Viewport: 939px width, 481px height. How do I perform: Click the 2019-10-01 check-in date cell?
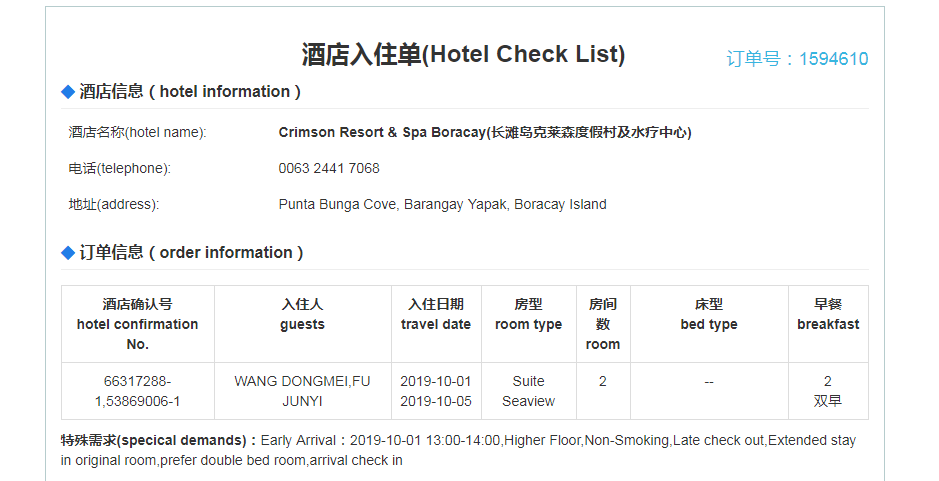pos(435,381)
